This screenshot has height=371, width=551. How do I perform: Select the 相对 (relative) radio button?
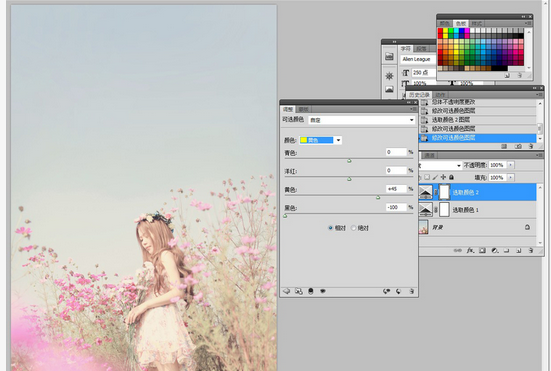point(330,228)
